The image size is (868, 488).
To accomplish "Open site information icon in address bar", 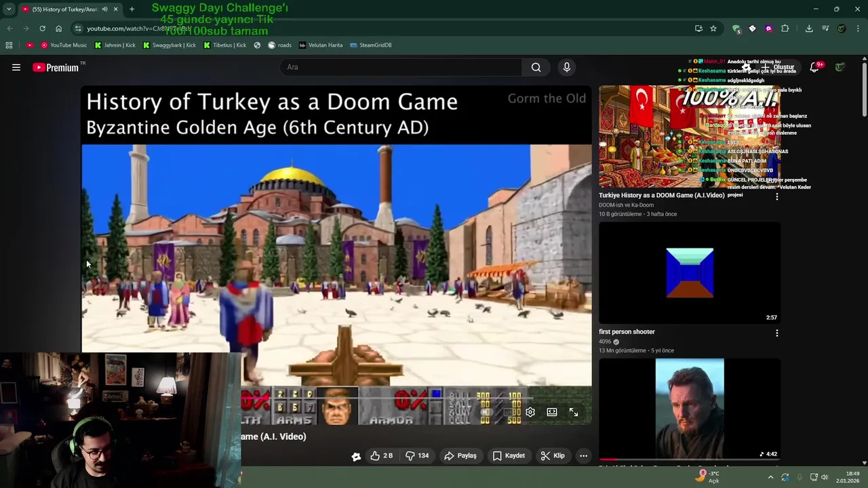I will 78,28.
